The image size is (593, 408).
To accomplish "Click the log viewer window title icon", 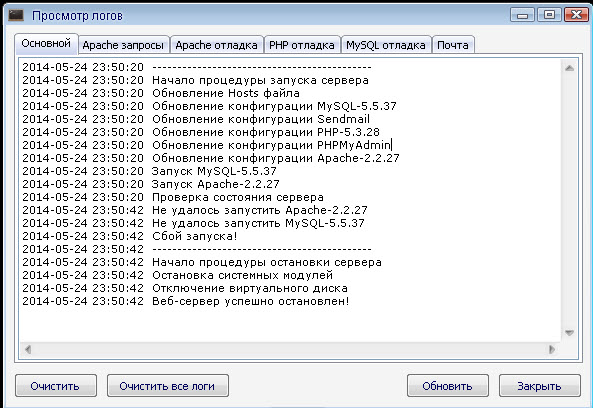I will 16,16.
